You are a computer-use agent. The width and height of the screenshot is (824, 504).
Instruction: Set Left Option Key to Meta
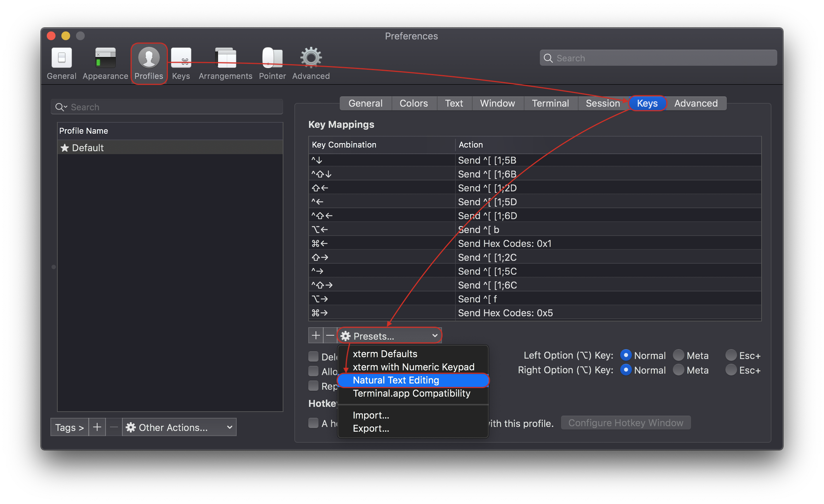(679, 355)
